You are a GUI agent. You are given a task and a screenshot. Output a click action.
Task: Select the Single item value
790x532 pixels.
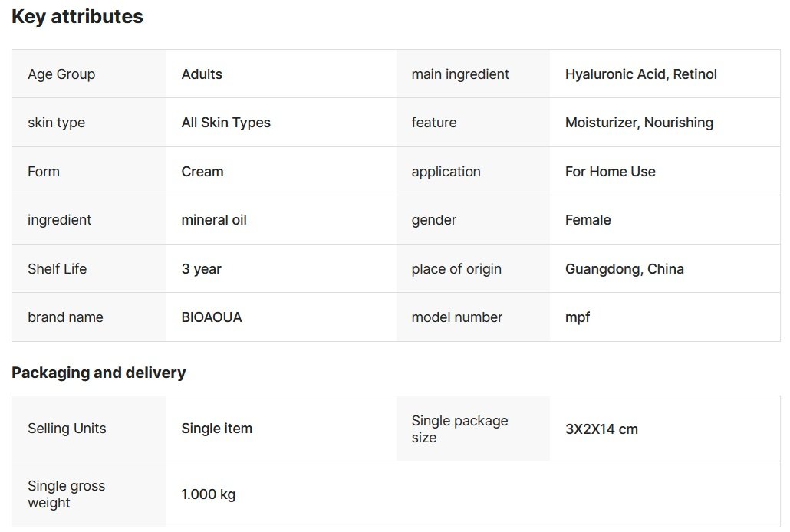[216, 429]
